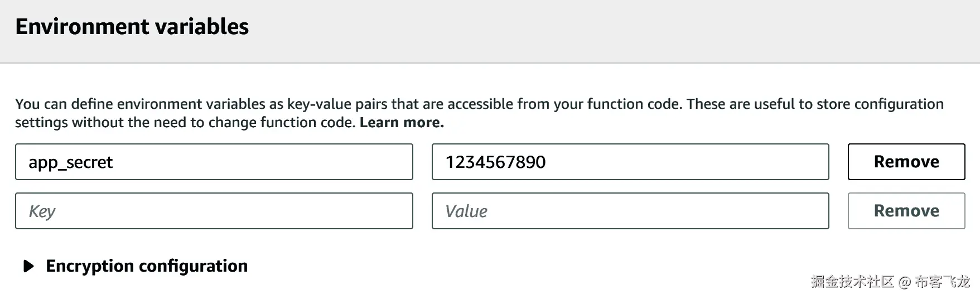Click the gray Environment variables header bar

pos(558,31)
